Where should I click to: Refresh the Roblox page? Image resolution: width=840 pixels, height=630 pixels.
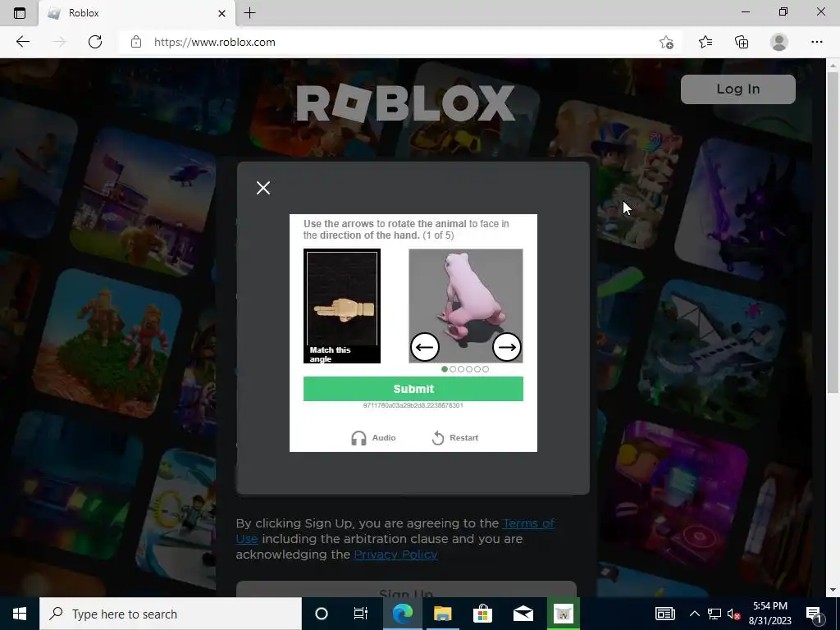click(x=95, y=42)
